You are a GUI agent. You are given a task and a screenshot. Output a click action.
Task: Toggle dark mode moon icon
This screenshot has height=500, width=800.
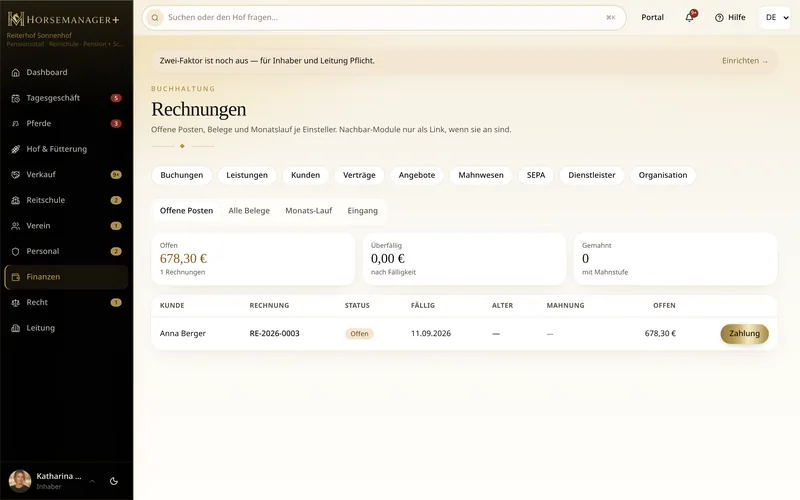[x=114, y=481]
